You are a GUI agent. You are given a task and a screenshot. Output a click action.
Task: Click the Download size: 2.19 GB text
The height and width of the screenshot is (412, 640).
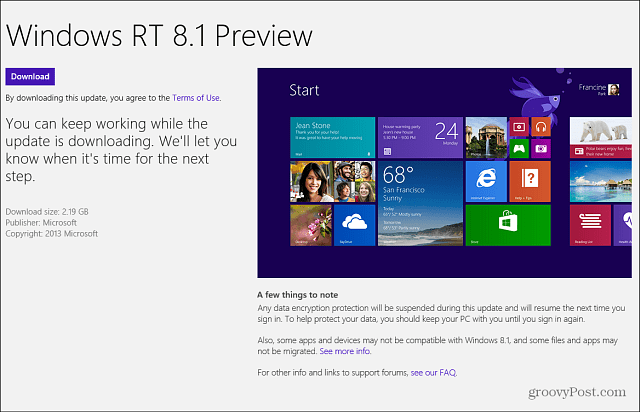click(47, 212)
